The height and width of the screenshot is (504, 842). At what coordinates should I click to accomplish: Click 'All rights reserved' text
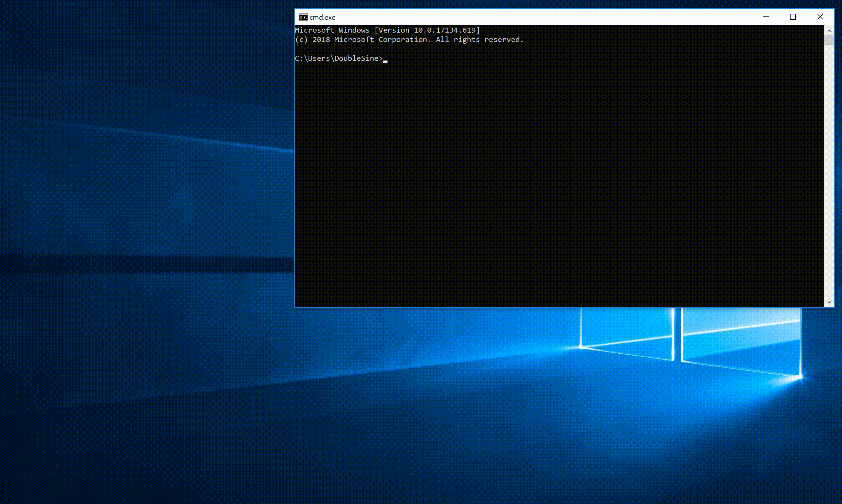[479, 40]
